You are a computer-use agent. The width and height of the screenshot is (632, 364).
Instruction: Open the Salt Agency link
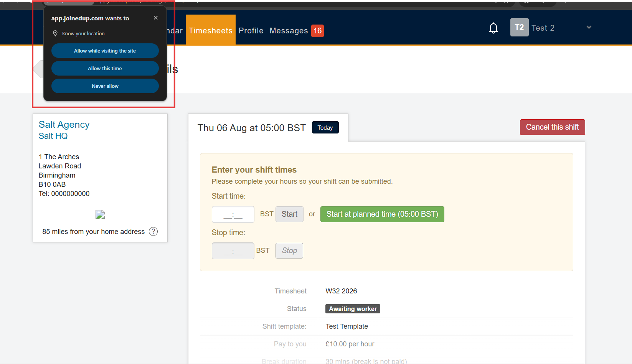[x=64, y=124]
